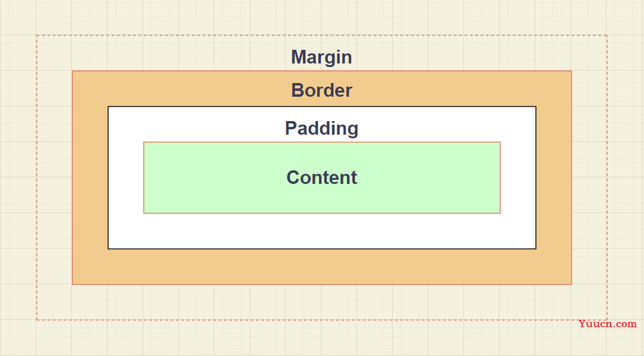Screen dimensions: 644x356
Task: Select the Content label text
Action: (321, 177)
